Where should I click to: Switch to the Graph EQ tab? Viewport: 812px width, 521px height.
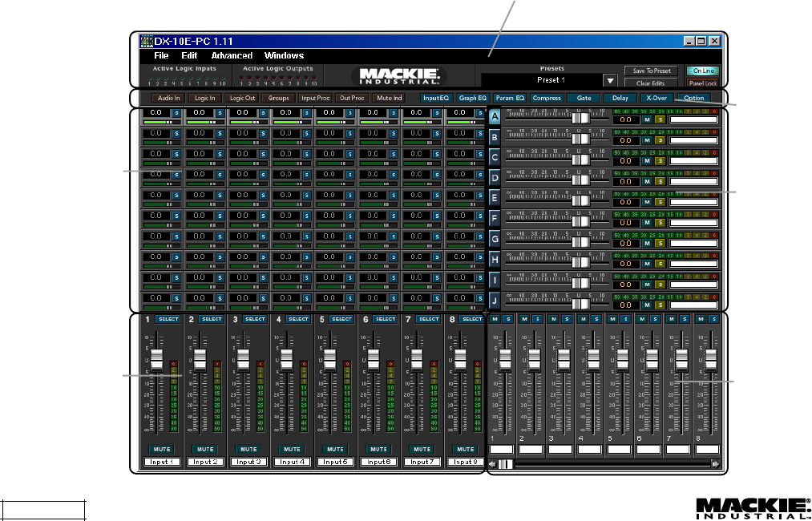pos(473,98)
